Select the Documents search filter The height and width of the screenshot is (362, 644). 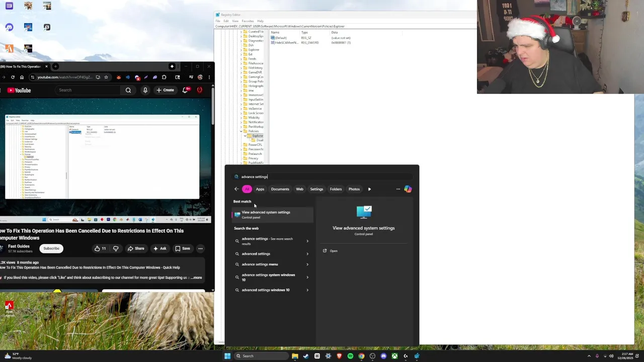coord(280,189)
